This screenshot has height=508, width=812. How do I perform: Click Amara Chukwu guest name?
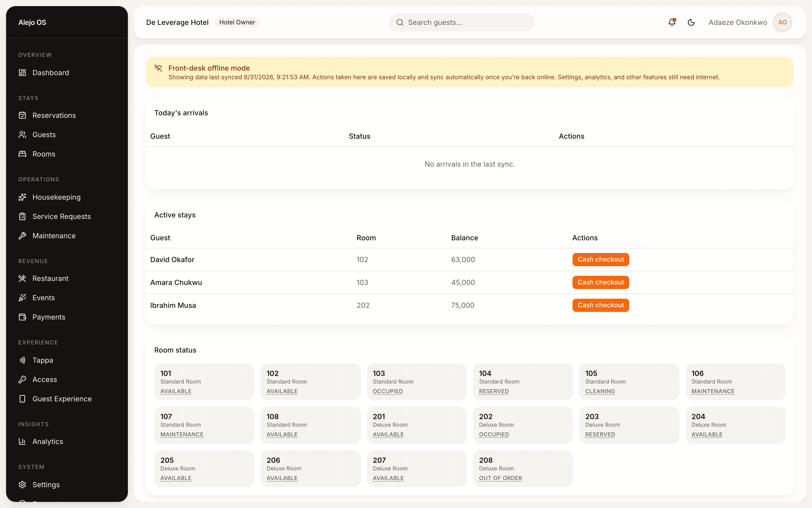coord(176,282)
